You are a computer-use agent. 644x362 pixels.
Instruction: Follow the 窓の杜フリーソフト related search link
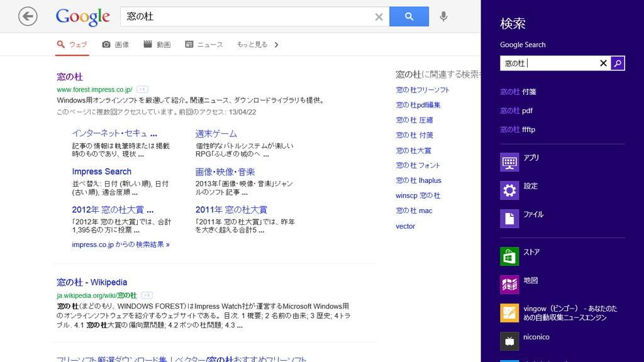coord(422,89)
